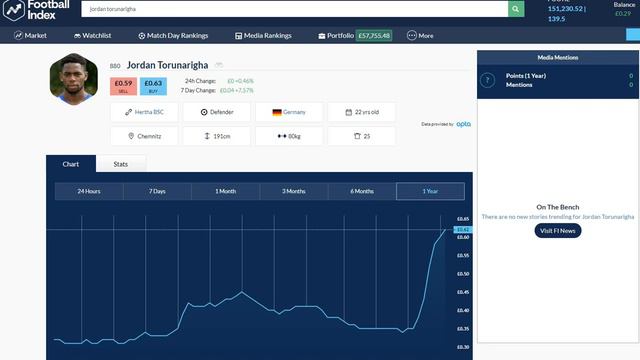This screenshot has width=640, height=360.
Task: Click the Match Day Rankings ball icon
Action: 142,36
